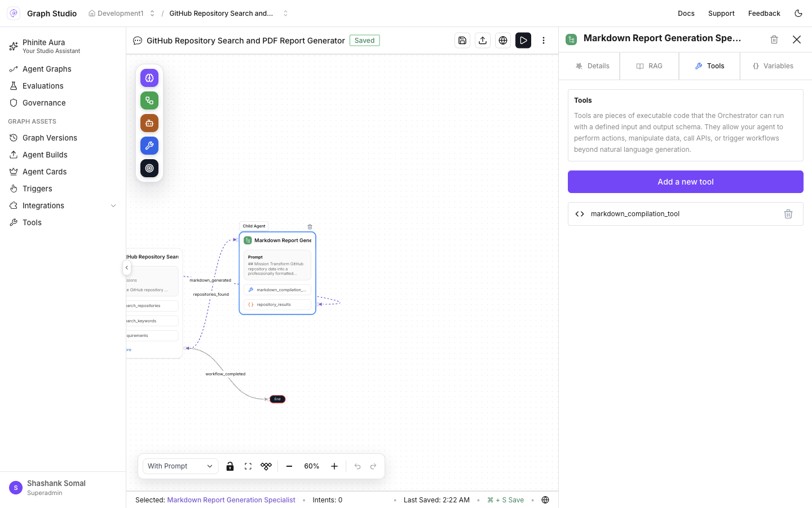Collapse the left node with the chevron handle

coord(127,268)
